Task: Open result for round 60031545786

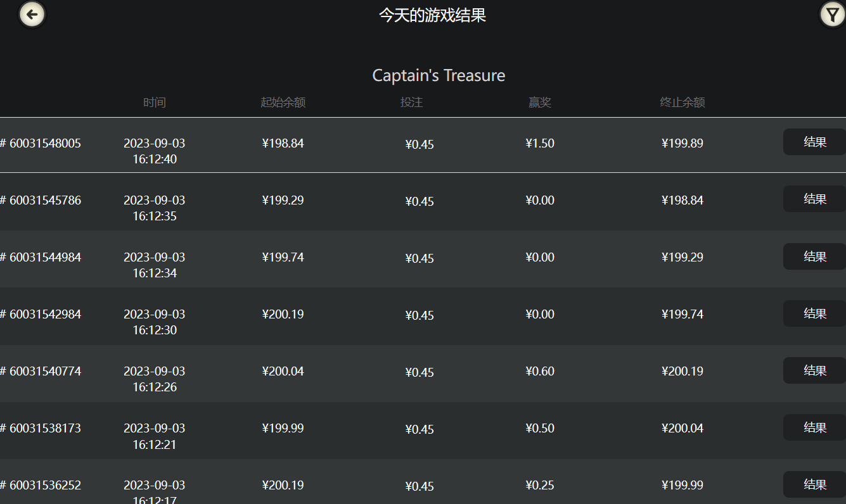Action: (x=814, y=199)
